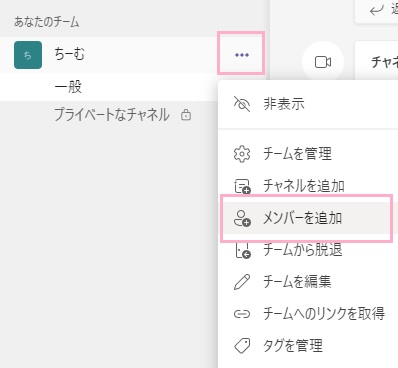Click the あなたのチーム section header
The image size is (398, 368).
tap(47, 22)
